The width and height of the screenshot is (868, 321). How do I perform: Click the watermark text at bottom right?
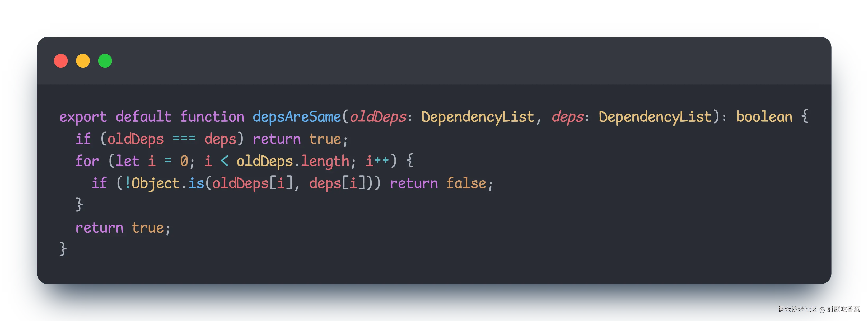click(x=818, y=309)
